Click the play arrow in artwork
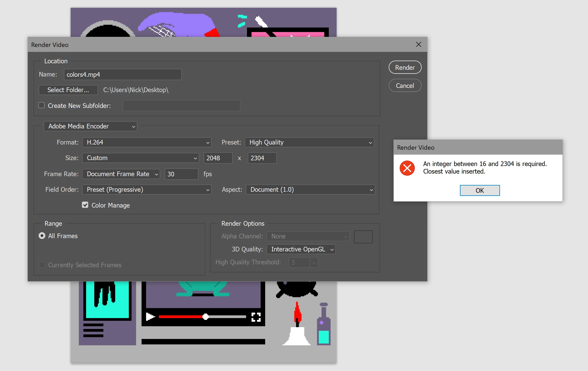Image resolution: width=588 pixels, height=371 pixels. pos(150,317)
